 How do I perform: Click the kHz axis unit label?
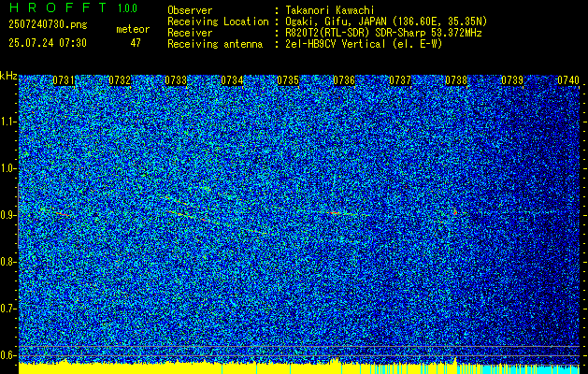(8, 76)
